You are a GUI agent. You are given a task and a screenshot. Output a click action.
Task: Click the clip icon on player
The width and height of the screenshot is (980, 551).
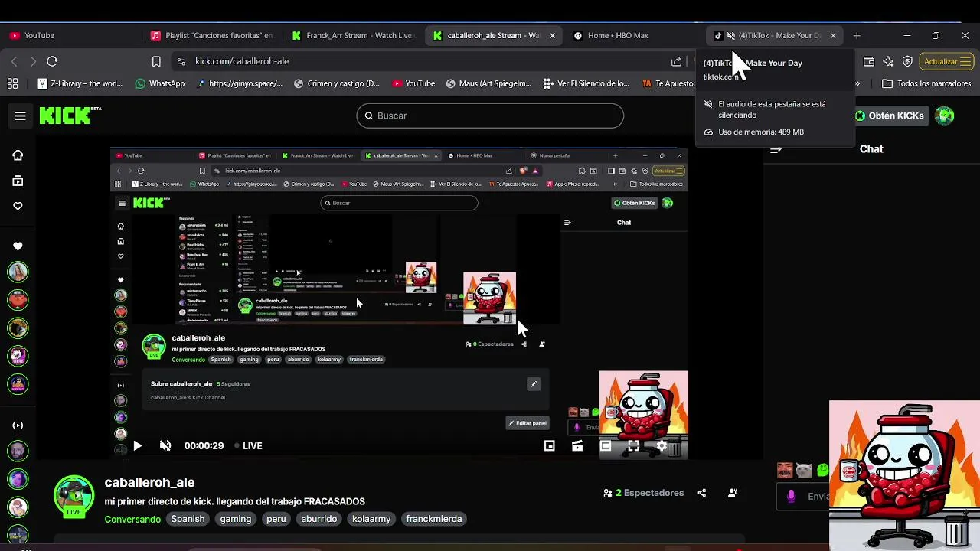tap(577, 445)
